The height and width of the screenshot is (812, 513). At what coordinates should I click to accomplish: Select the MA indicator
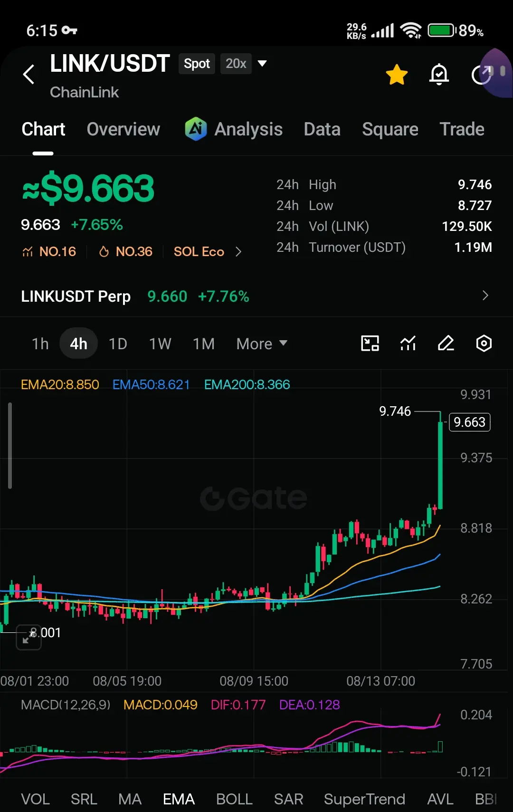(130, 799)
